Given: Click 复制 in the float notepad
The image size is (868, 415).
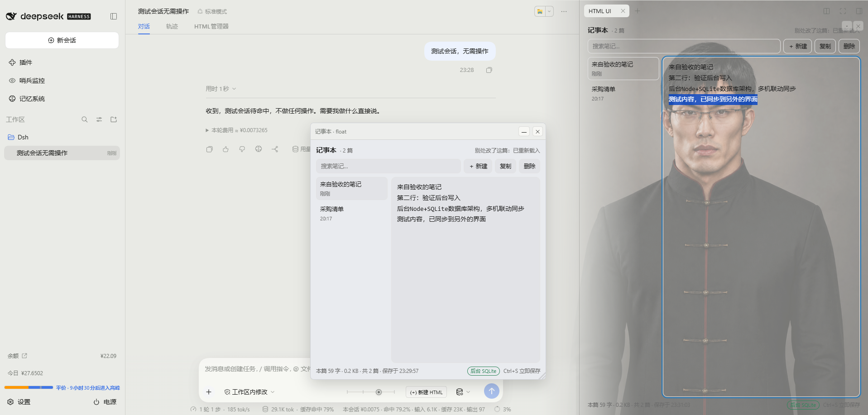Looking at the screenshot, I should point(505,166).
